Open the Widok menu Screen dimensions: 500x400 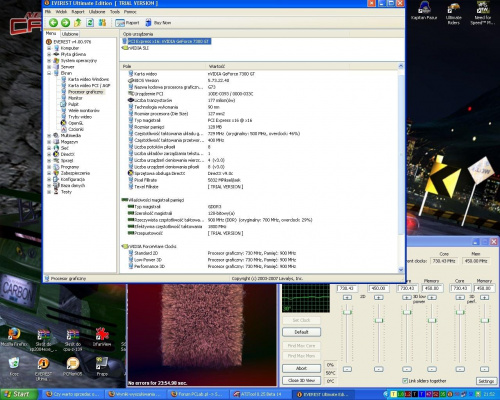click(x=61, y=12)
